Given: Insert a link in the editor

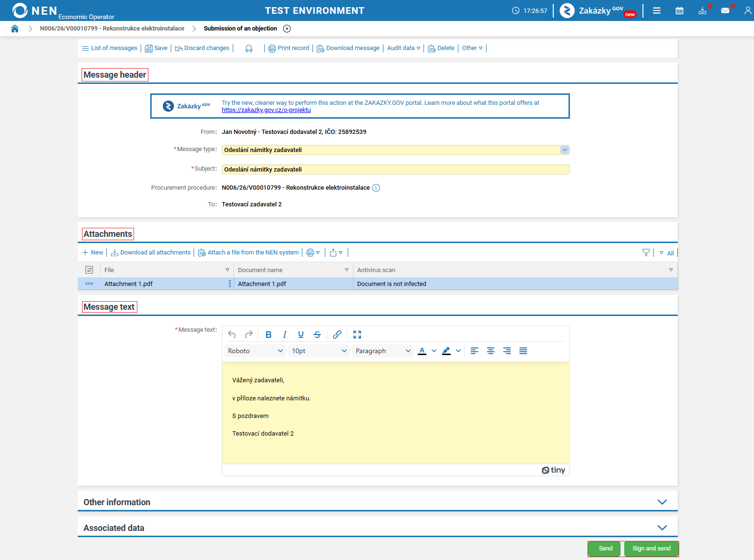Looking at the screenshot, I should tap(337, 335).
